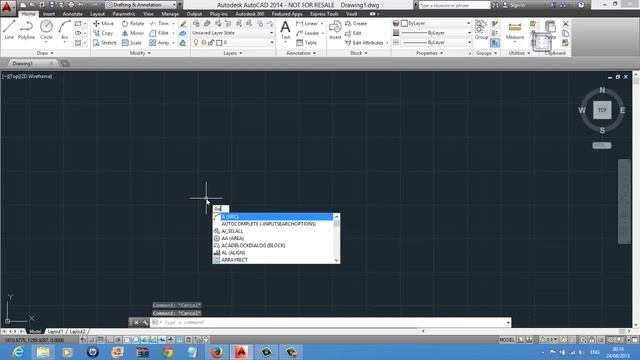Expand the Annotation panel
Viewport: 640px width, 360px height.
pos(301,53)
